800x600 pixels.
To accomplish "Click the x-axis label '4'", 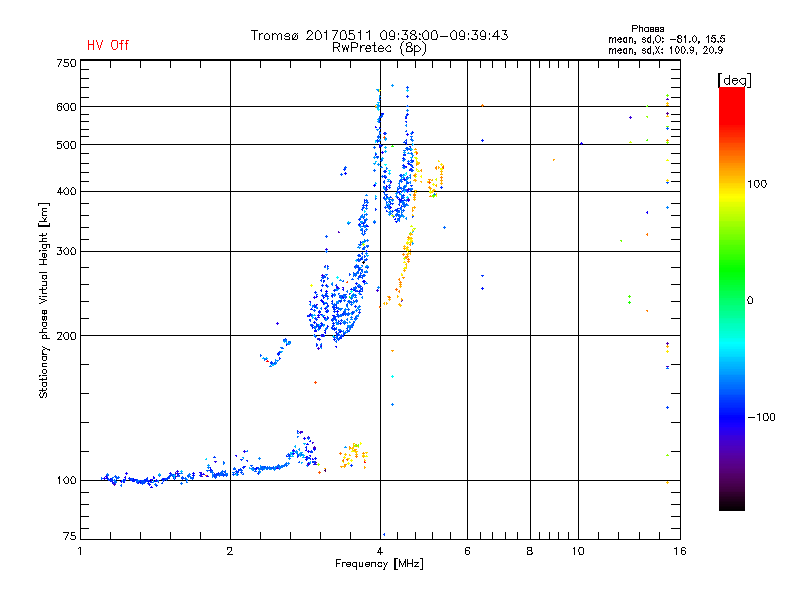I will tap(380, 551).
